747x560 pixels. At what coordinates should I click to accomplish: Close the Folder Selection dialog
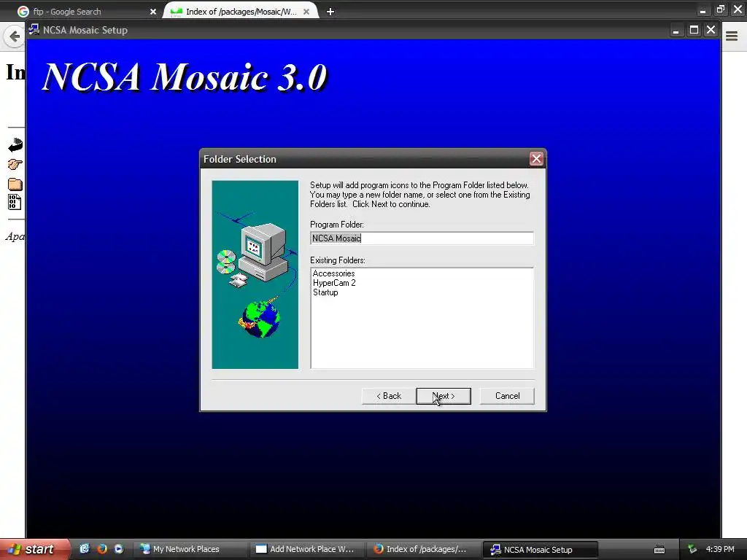click(536, 158)
